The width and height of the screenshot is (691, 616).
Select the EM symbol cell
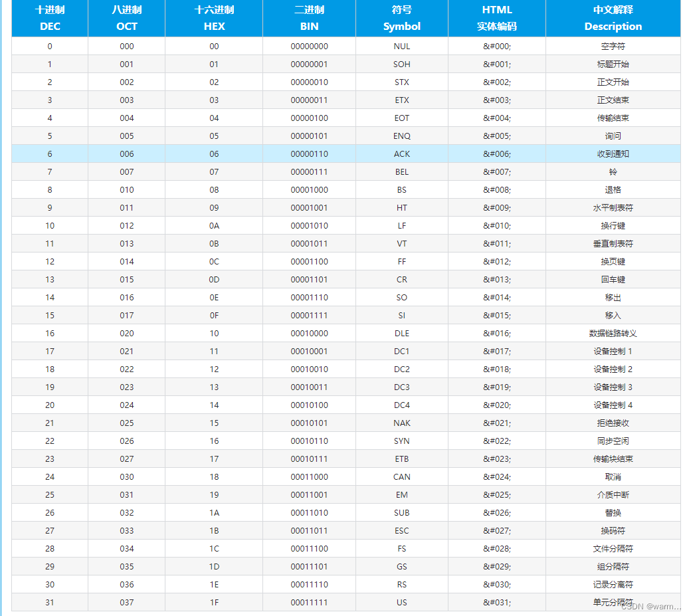402,495
